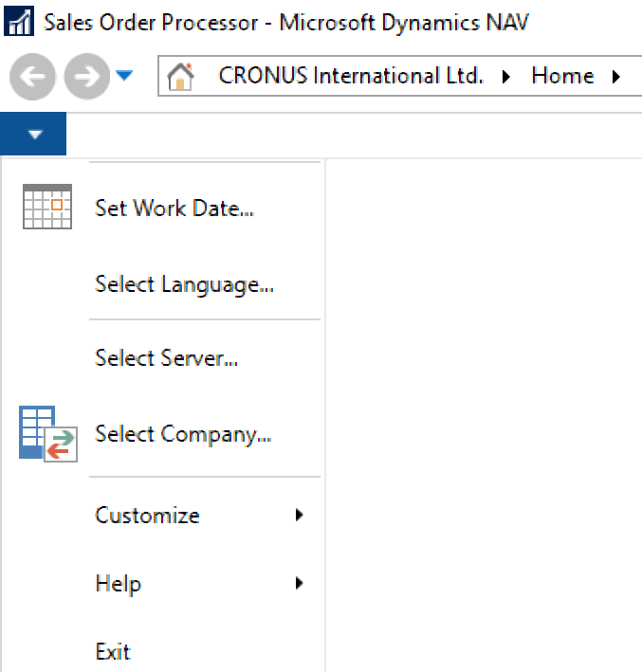The width and height of the screenshot is (642, 672).
Task: Click the Customize menu item text
Action: (x=147, y=515)
